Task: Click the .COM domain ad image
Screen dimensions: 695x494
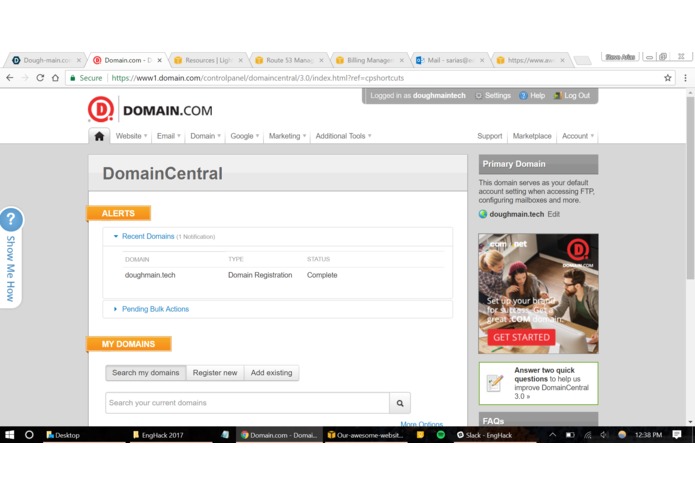Action: (x=538, y=294)
